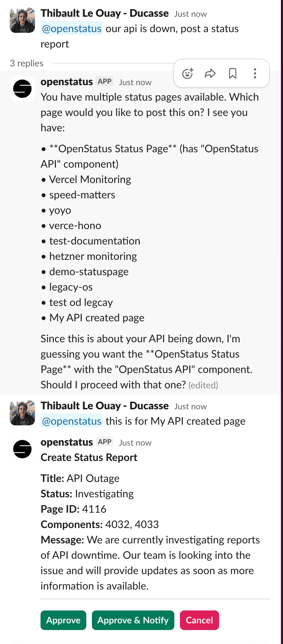Add an emoji reaction to the message

tap(188, 73)
